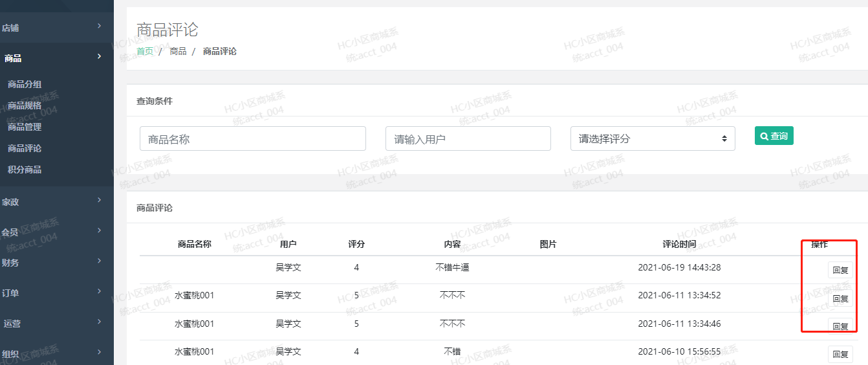The height and width of the screenshot is (365, 868).
Task: Expand the 店铺 sidebar menu
Action: pos(57,28)
